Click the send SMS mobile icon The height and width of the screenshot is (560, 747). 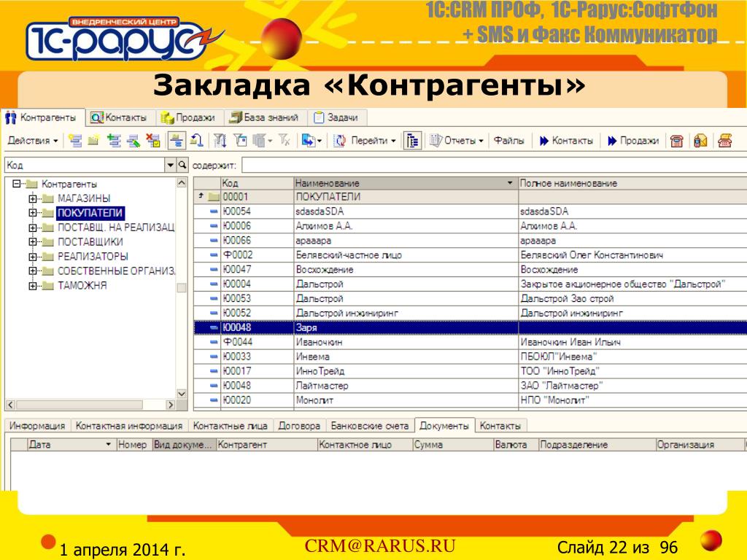[x=700, y=141]
